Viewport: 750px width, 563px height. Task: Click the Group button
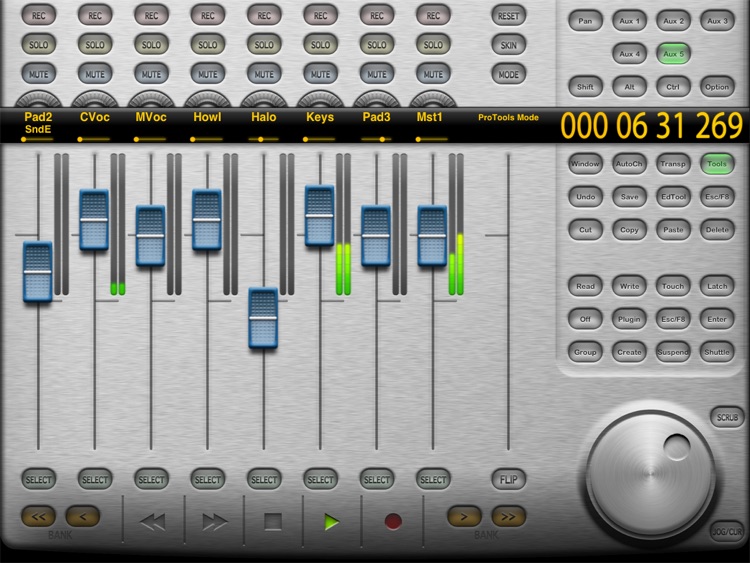click(585, 352)
